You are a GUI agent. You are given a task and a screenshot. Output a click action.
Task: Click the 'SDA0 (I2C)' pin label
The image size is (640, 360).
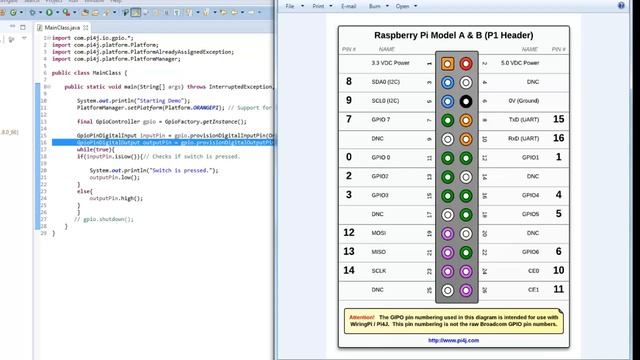[x=385, y=82]
